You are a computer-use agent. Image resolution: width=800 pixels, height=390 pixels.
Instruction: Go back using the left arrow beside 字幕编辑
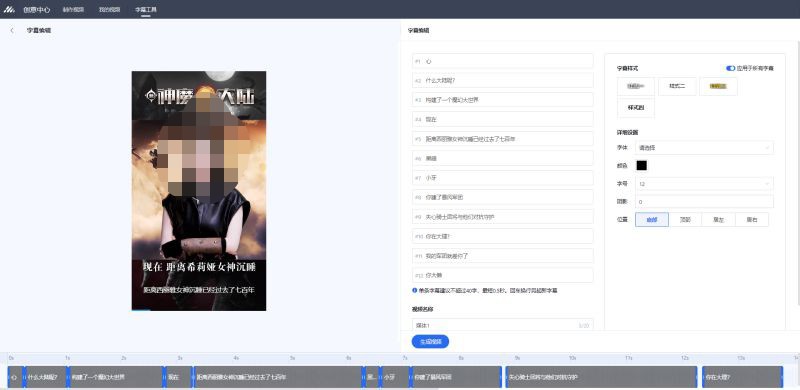[x=12, y=31]
